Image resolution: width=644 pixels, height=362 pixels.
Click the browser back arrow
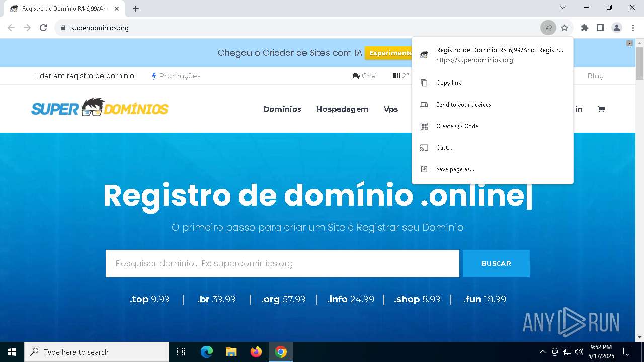coord(11,28)
